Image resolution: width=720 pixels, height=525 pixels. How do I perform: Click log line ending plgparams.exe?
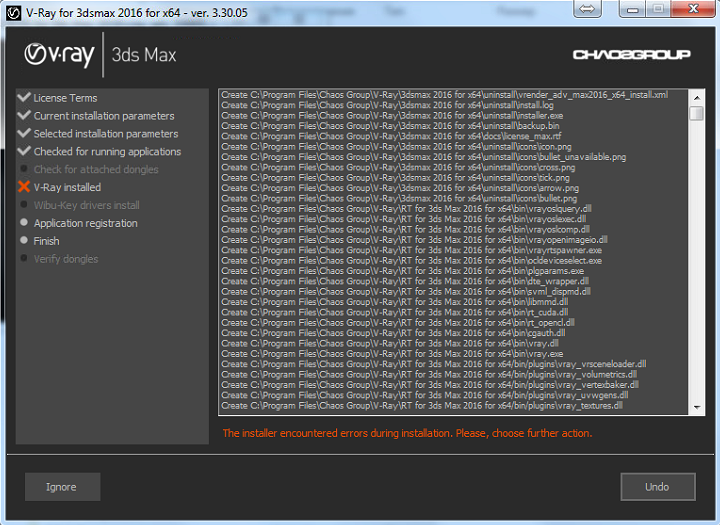tap(403, 271)
